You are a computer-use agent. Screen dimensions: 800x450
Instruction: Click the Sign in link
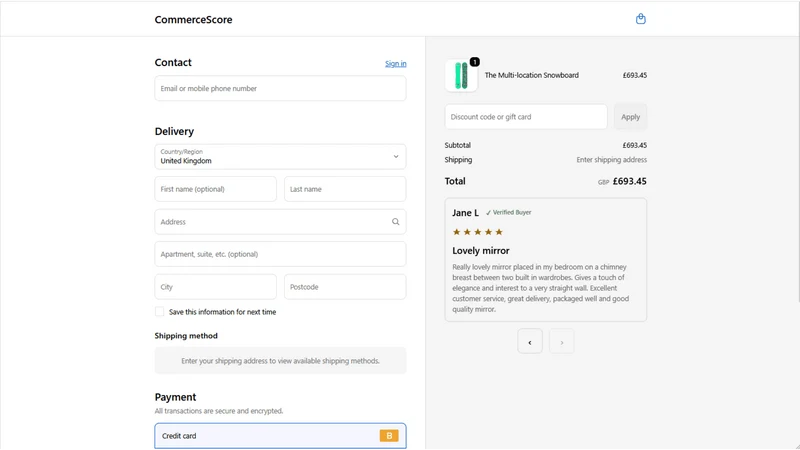click(395, 64)
